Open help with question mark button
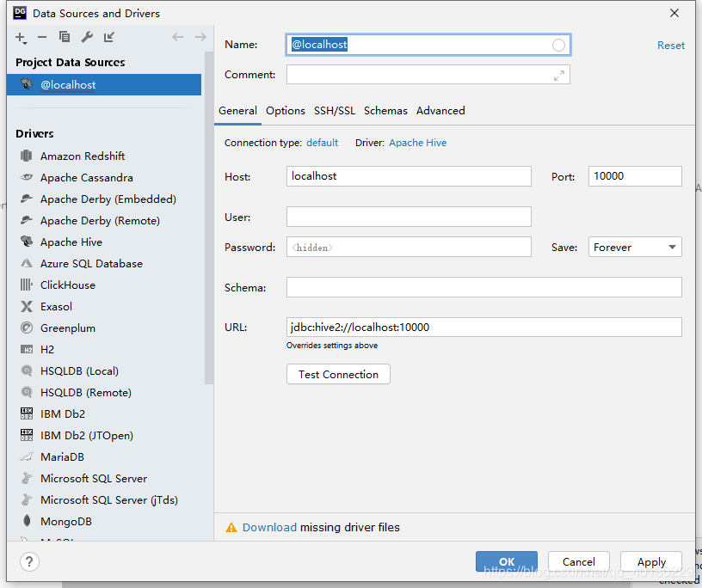This screenshot has width=702, height=588. click(x=29, y=561)
